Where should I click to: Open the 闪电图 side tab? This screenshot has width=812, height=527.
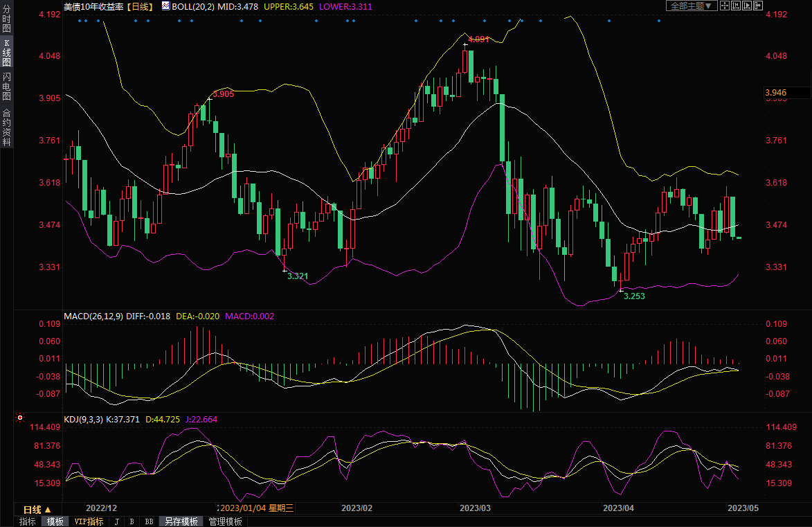click(6, 87)
